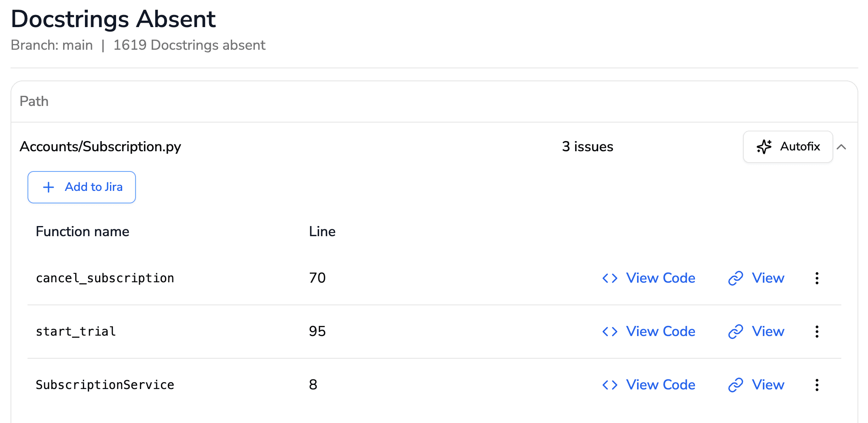Open View Code for SubscriptionService

661,385
